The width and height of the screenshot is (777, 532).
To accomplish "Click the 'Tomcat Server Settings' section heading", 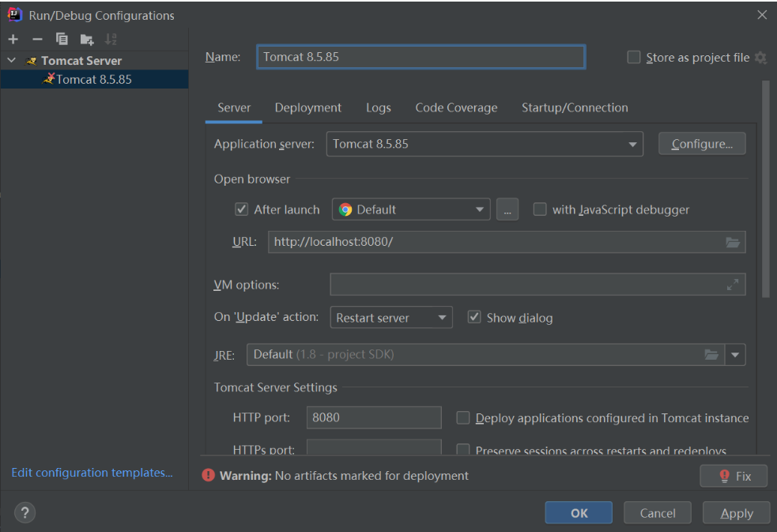I will pyautogui.click(x=276, y=387).
